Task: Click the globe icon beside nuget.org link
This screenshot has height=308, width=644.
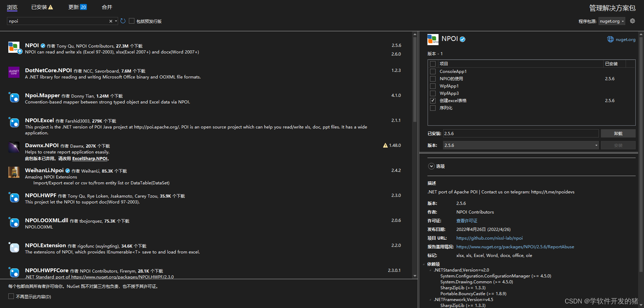Action: point(610,39)
